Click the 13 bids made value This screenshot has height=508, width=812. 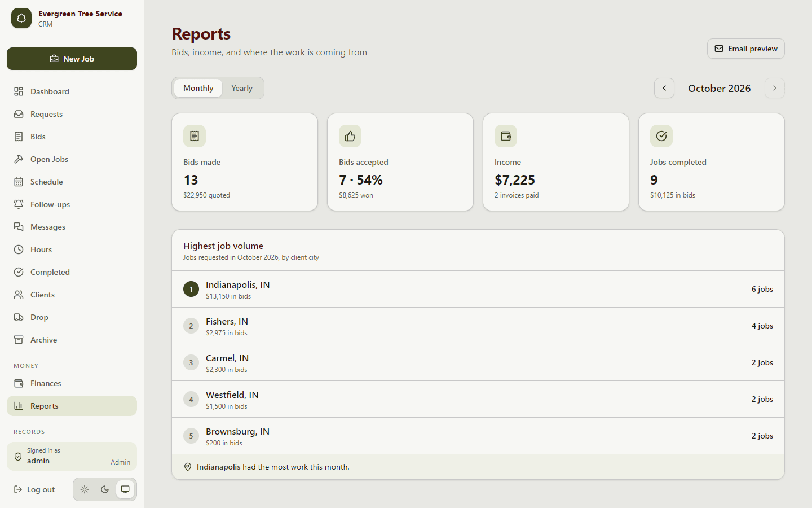191,180
